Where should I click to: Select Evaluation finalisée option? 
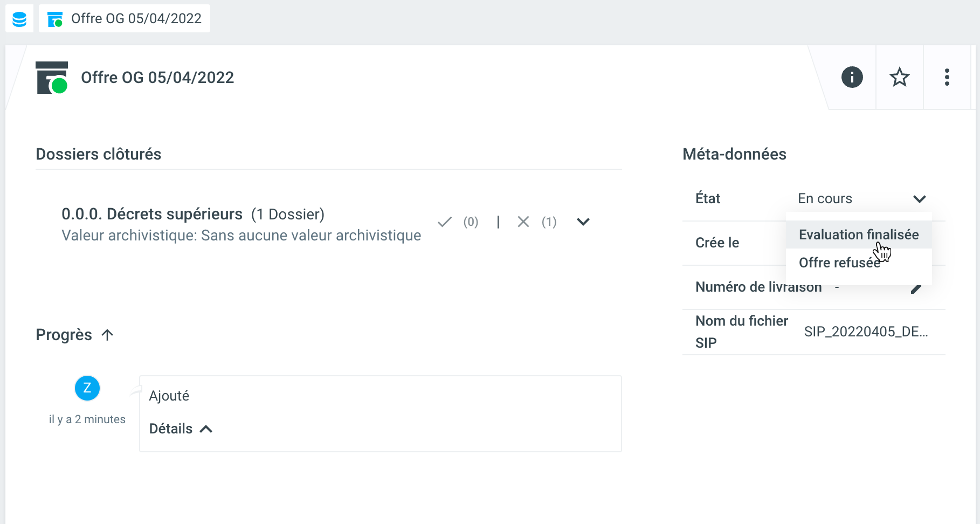tap(858, 235)
